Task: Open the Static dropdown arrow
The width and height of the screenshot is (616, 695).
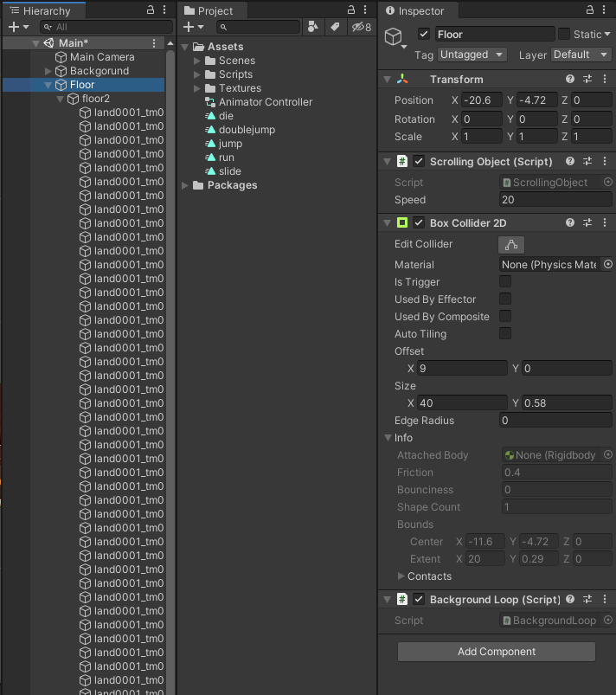Action: point(607,34)
